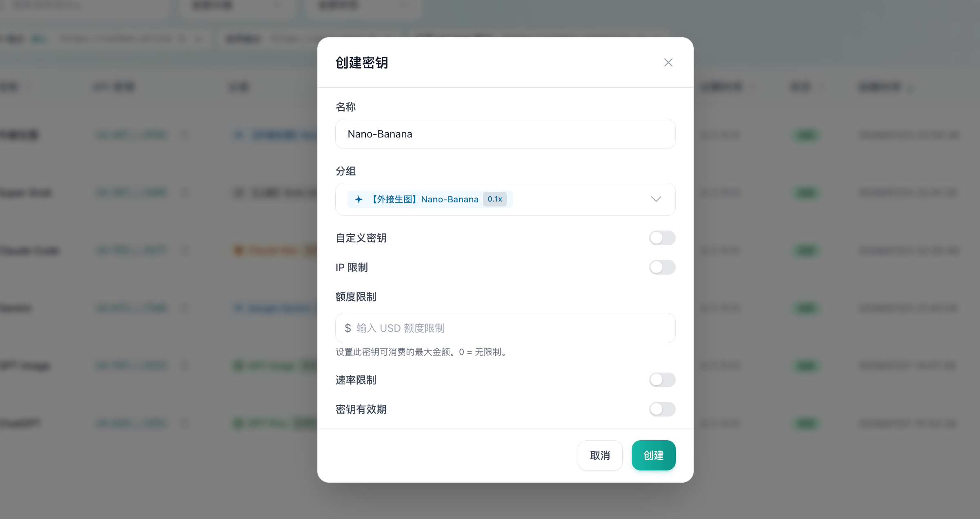Click the 额度限制 label
Image resolution: width=980 pixels, height=519 pixels.
356,297
